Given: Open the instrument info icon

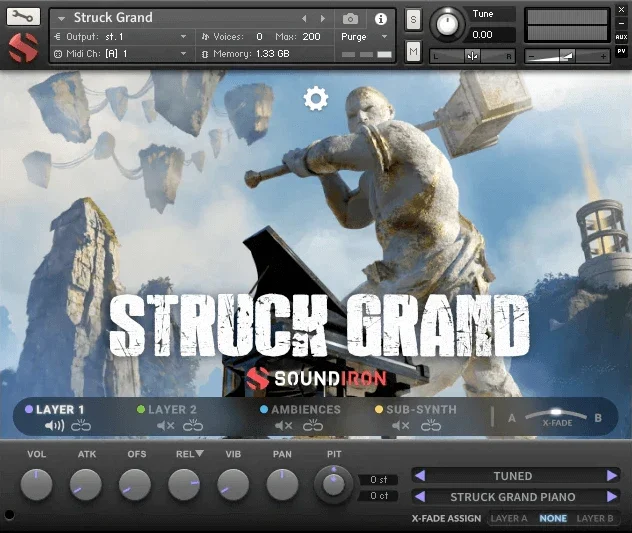Looking at the screenshot, I should 380,19.
